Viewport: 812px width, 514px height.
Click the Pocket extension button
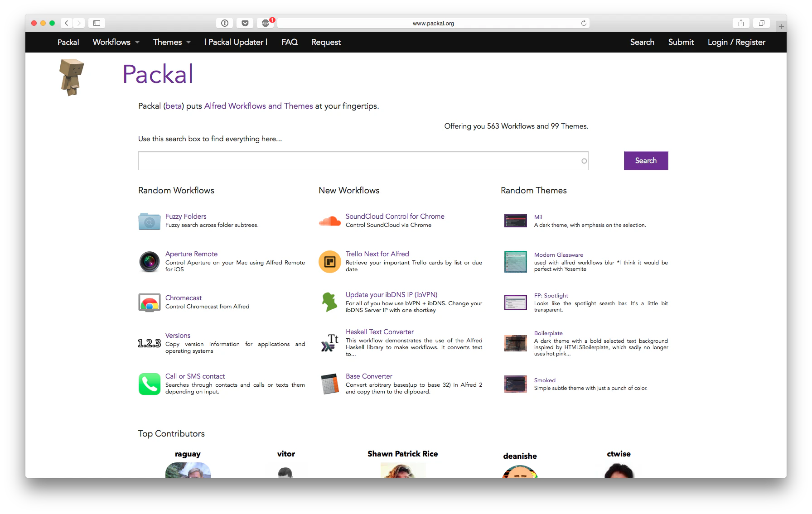tap(245, 23)
